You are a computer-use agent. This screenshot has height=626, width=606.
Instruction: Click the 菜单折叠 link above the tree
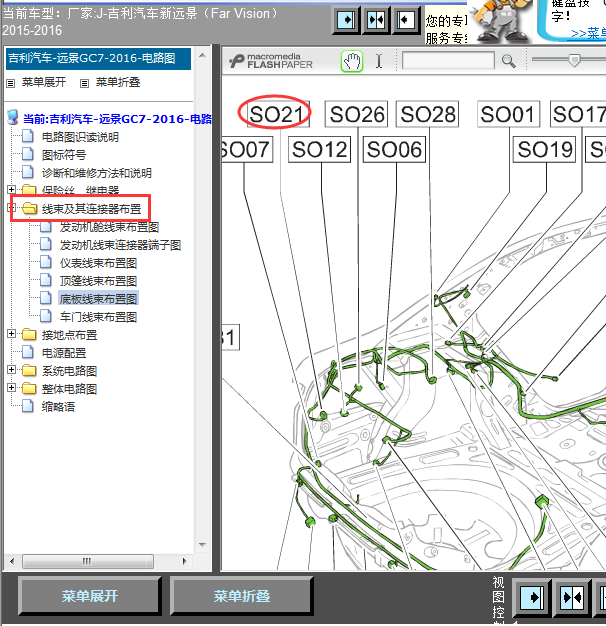click(118, 82)
